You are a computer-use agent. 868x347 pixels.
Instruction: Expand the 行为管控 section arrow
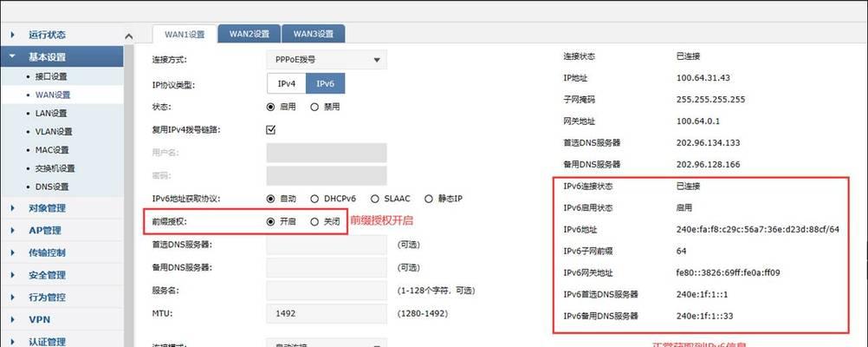click(x=12, y=297)
